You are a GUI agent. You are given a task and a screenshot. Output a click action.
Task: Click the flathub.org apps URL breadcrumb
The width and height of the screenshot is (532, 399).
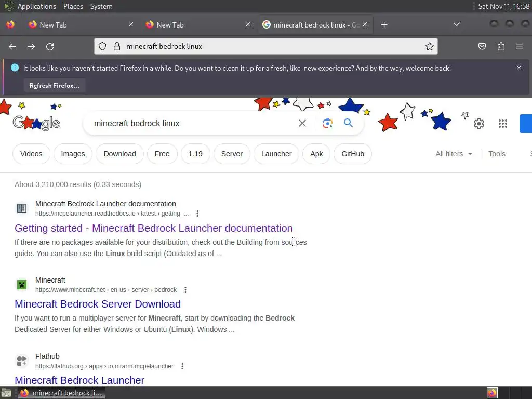click(x=104, y=366)
